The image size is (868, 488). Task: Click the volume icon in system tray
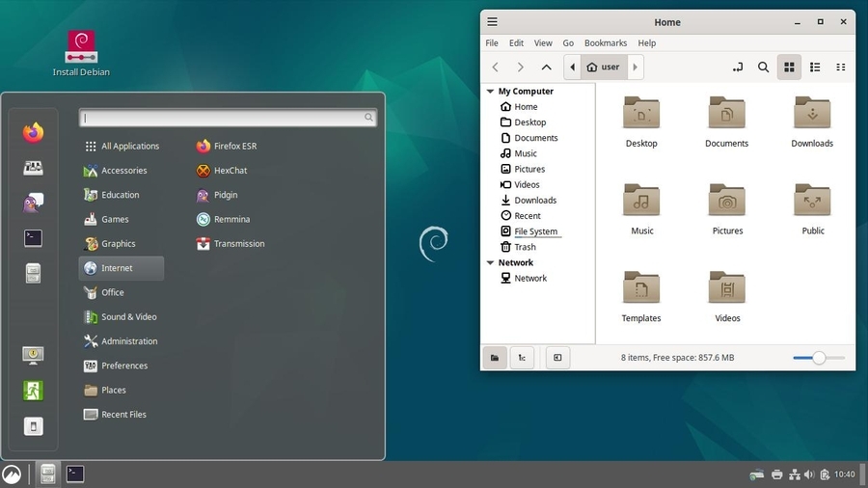[809, 474]
